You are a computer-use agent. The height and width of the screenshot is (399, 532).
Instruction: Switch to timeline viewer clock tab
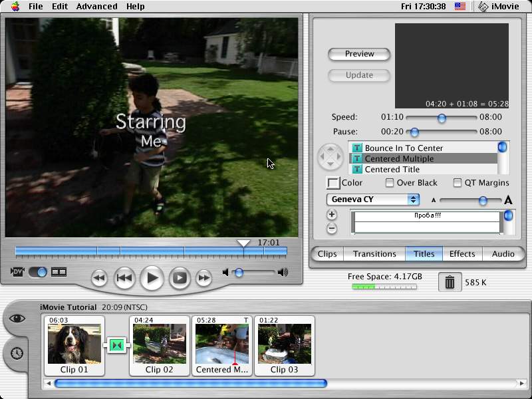click(17, 354)
